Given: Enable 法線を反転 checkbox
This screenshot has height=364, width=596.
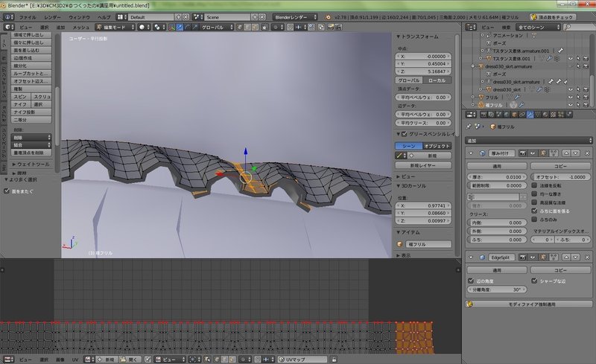Looking at the screenshot, I should [534, 185].
